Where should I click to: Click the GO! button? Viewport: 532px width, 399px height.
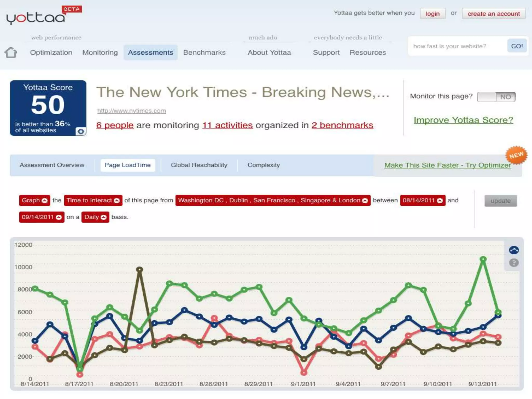[517, 46]
